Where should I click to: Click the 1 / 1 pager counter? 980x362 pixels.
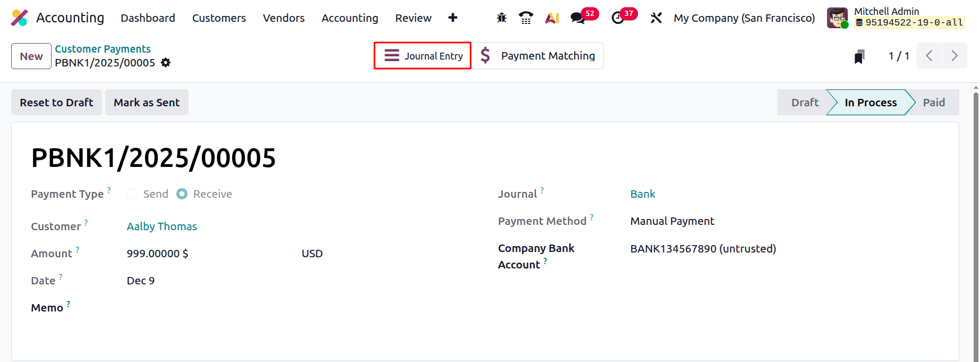point(899,56)
